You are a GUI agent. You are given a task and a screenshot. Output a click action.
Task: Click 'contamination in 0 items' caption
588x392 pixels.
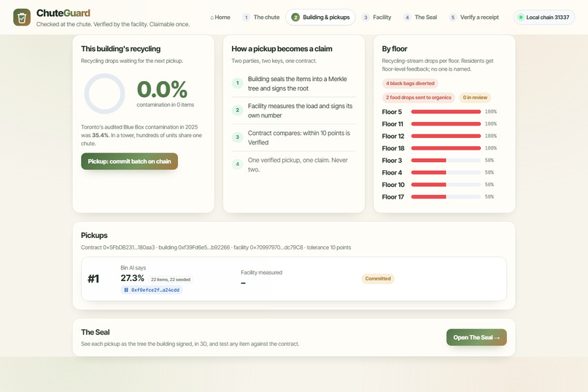tap(166, 105)
